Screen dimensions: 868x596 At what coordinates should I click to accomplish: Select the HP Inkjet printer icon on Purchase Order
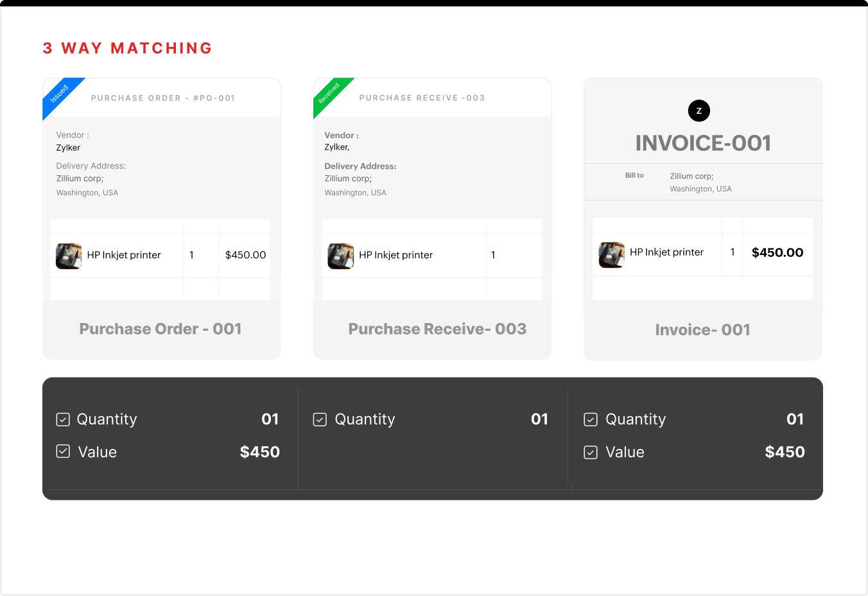(68, 255)
